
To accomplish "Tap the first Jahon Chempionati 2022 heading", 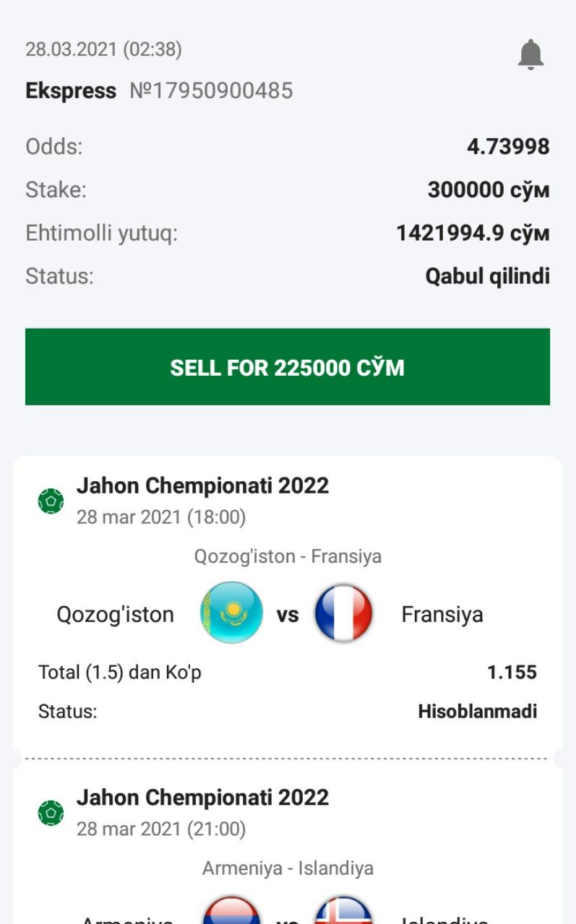I will pyautogui.click(x=202, y=485).
